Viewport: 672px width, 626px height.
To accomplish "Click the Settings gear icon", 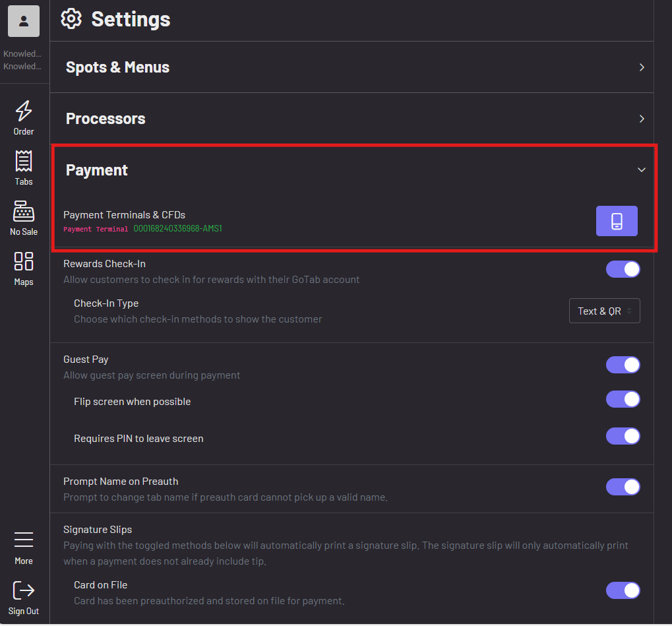I will tap(71, 19).
